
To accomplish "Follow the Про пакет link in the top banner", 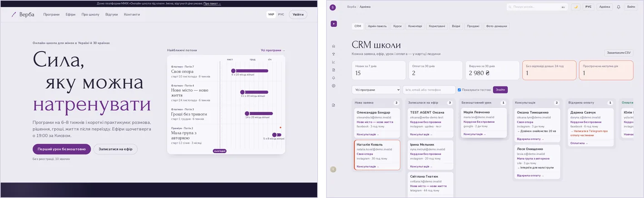I will click(x=212, y=3).
